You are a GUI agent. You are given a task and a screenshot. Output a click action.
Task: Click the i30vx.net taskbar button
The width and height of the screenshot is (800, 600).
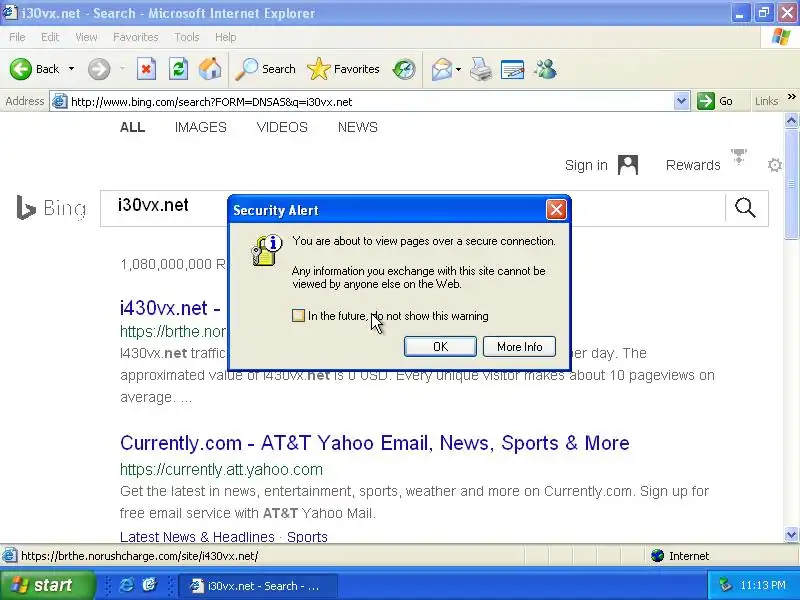tap(257, 585)
